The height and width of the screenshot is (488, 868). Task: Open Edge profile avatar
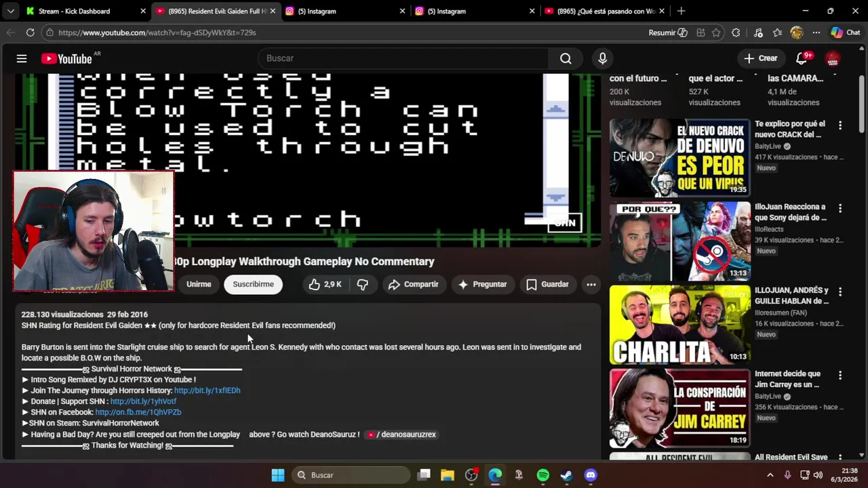tap(797, 33)
